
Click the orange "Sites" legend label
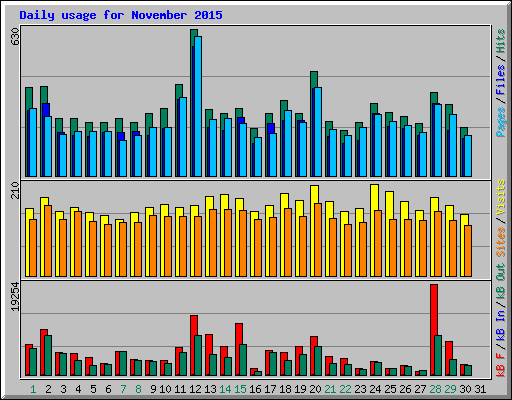click(501, 242)
